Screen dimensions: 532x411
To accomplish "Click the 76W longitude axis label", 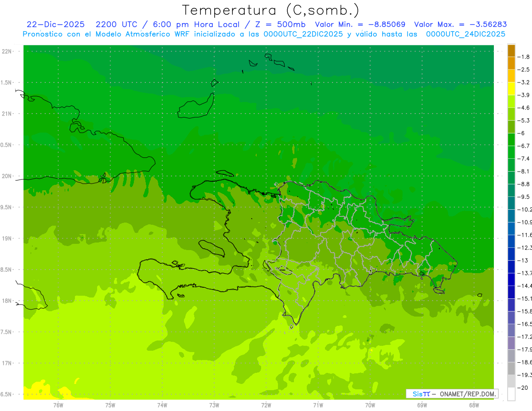I will [58, 405].
